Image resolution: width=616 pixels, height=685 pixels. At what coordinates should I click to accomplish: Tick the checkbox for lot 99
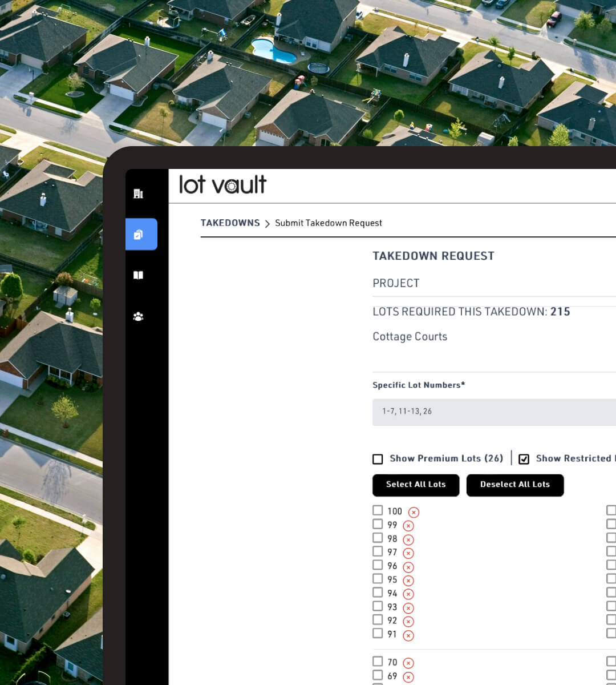coord(378,524)
